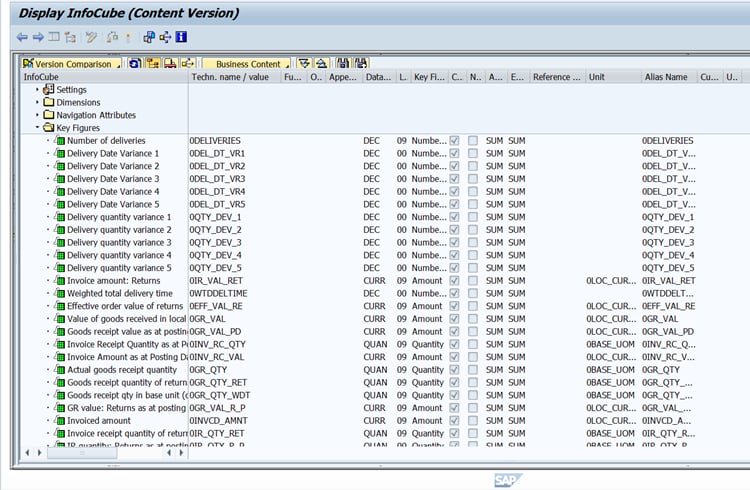This screenshot has width=750, height=490.
Task: Expand the Dimensions folder
Action: (x=37, y=102)
